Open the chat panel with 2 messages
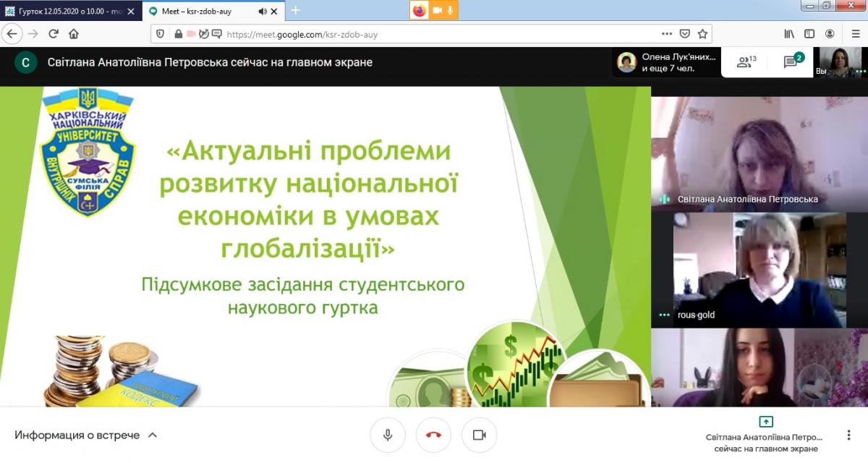Image resolution: width=868 pixels, height=463 pixels. coord(792,62)
